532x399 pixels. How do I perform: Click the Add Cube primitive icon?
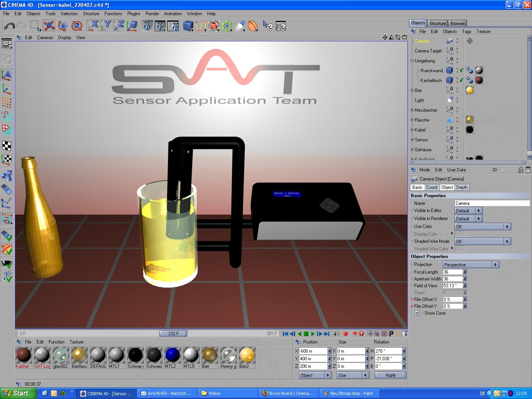[x=188, y=26]
